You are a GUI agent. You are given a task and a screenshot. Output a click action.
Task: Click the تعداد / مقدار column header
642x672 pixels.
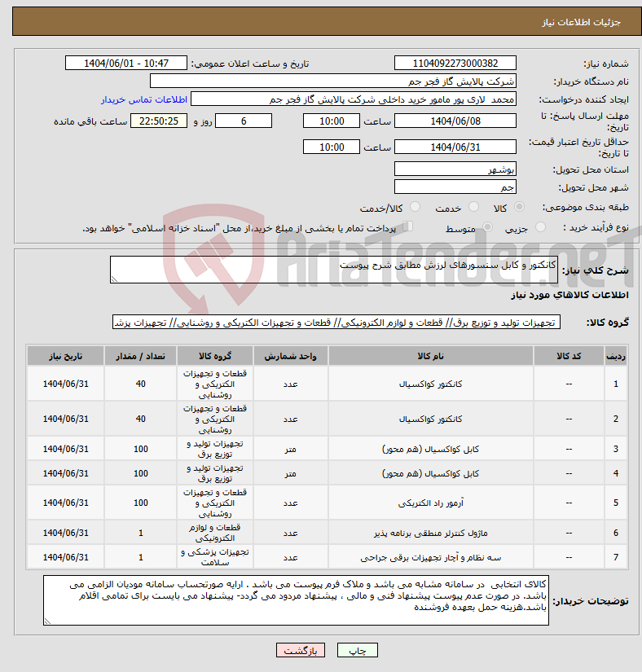[141, 356]
